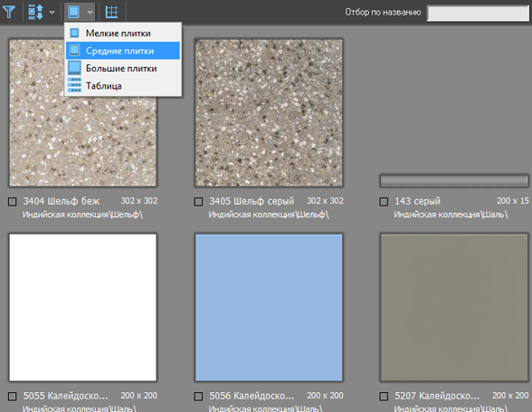The image size is (532, 412).
Task: Click the sort order icon
Action: pyautogui.click(x=35, y=13)
